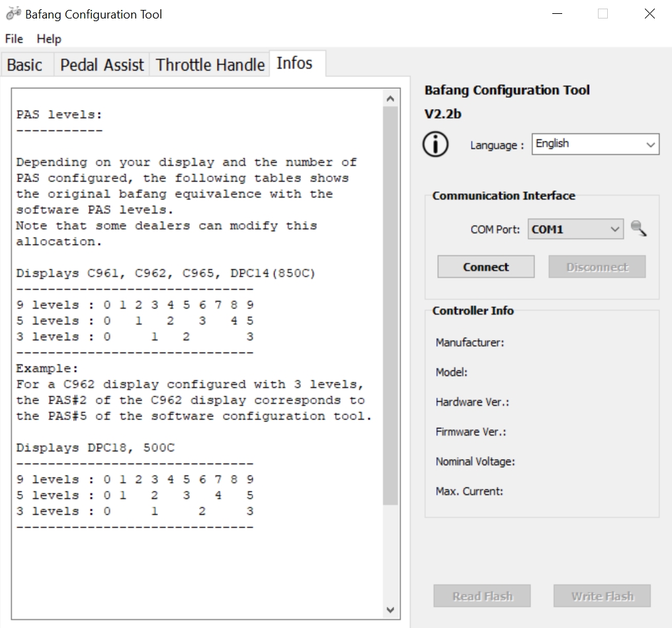Click the scrollbar down arrow
The image size is (672, 628).
[x=390, y=609]
